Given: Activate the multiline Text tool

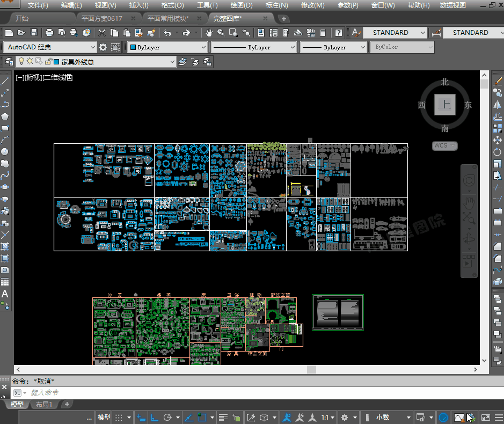Looking at the screenshot, I should [5, 294].
